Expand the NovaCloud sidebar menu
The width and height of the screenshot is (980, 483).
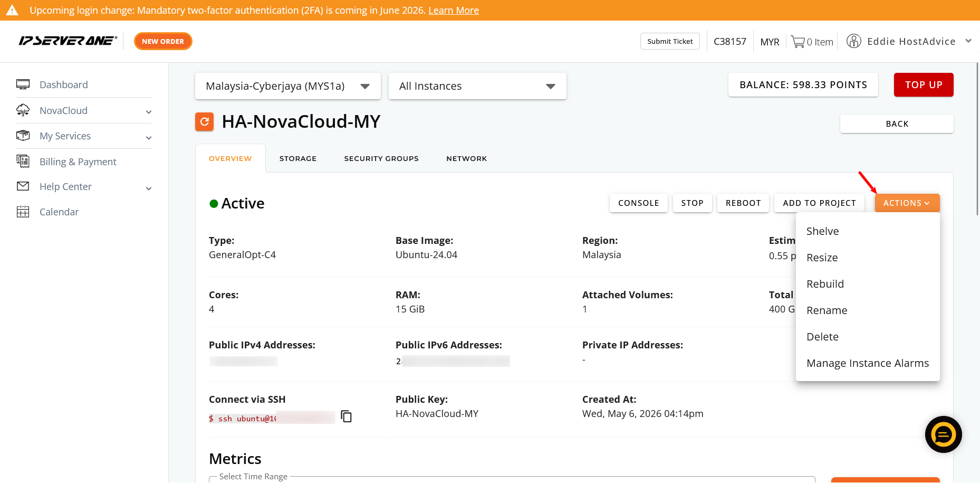pos(149,112)
